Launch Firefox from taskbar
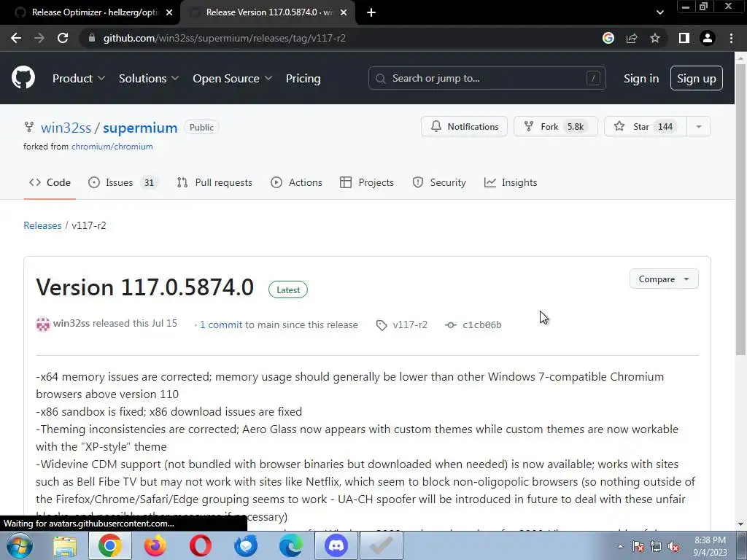 155,545
